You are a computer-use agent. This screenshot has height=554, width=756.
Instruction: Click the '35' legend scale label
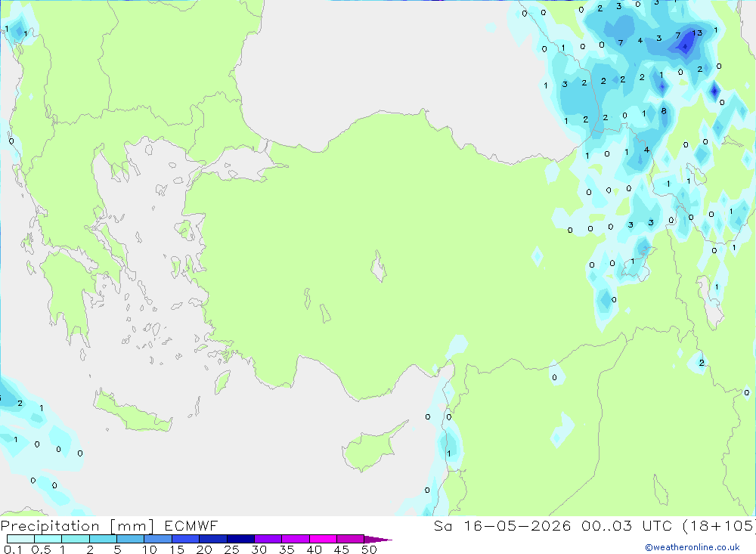point(287,549)
